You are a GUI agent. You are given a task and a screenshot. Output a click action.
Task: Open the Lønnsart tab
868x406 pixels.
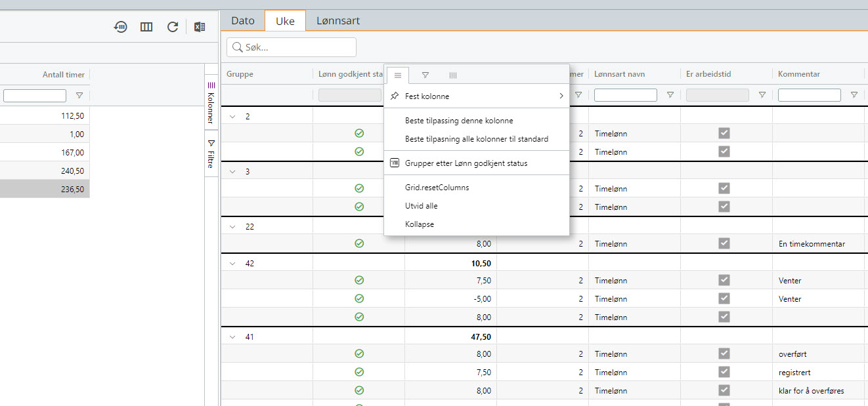[x=338, y=20]
